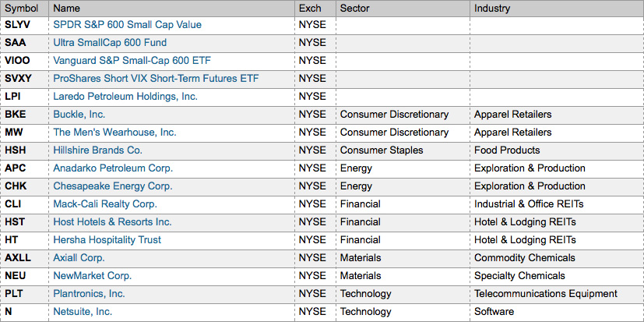644x322 pixels.
Task: Select the Plantronics, Inc. link
Action: [89, 294]
